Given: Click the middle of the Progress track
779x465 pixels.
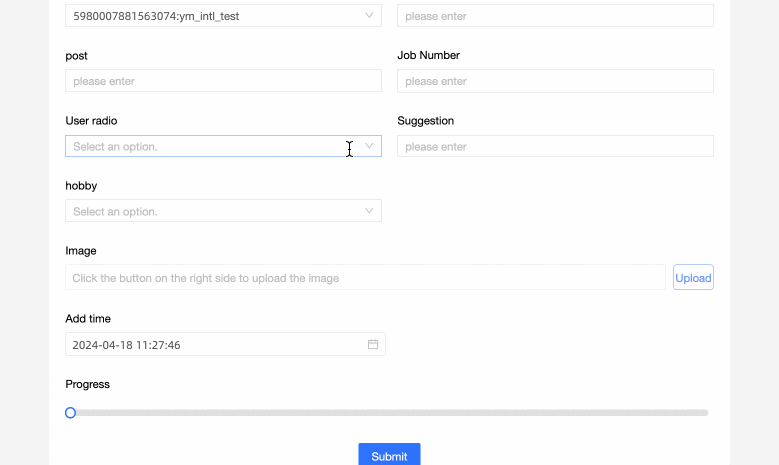Looking at the screenshot, I should pos(389,412).
